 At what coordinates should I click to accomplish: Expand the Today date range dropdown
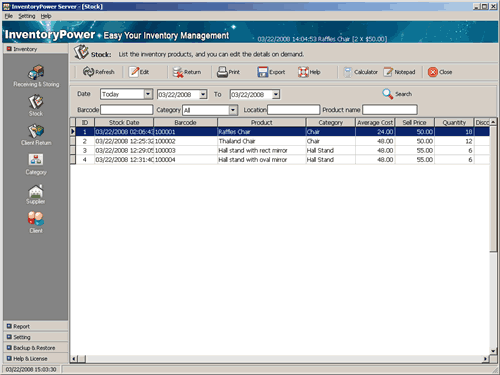coord(148,94)
